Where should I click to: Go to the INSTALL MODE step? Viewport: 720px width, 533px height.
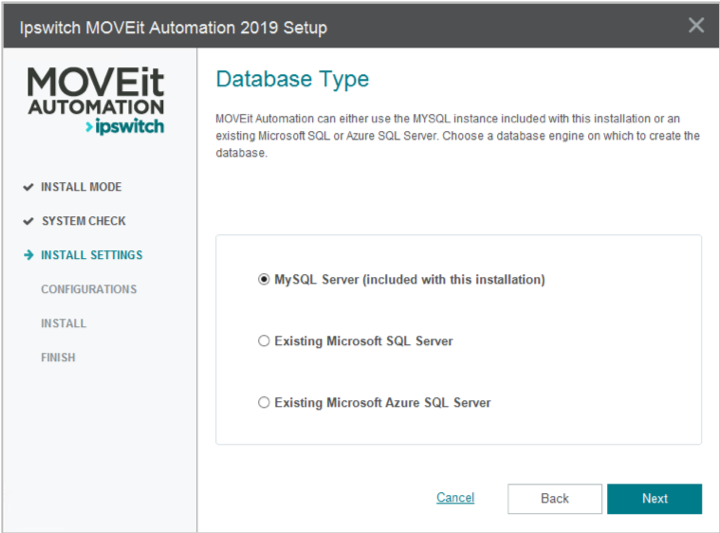81,187
